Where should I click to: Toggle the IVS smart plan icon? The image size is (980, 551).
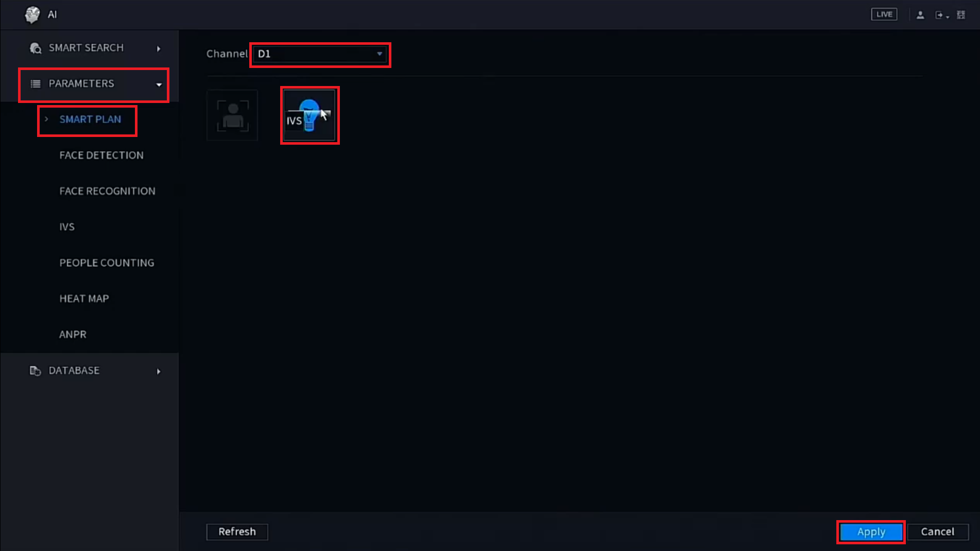[x=310, y=115]
